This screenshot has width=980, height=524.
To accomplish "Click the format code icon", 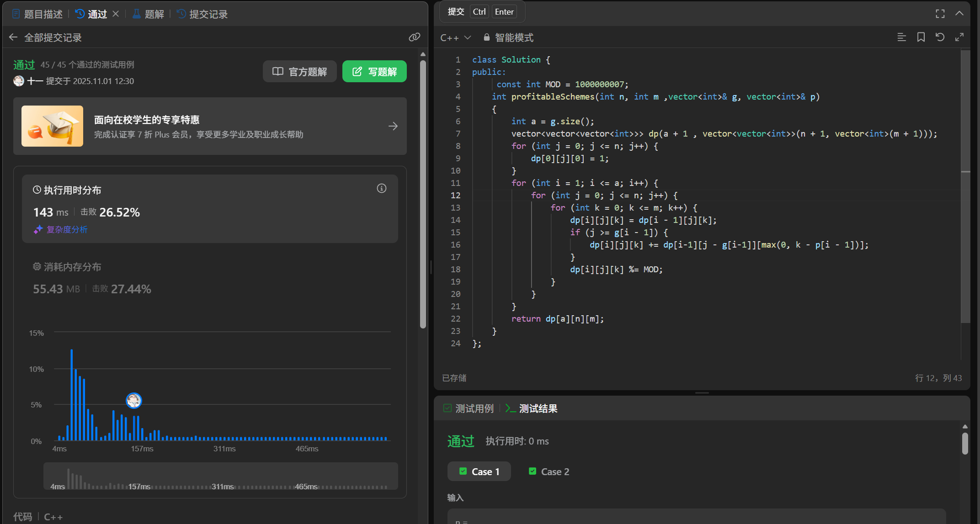I will [901, 37].
